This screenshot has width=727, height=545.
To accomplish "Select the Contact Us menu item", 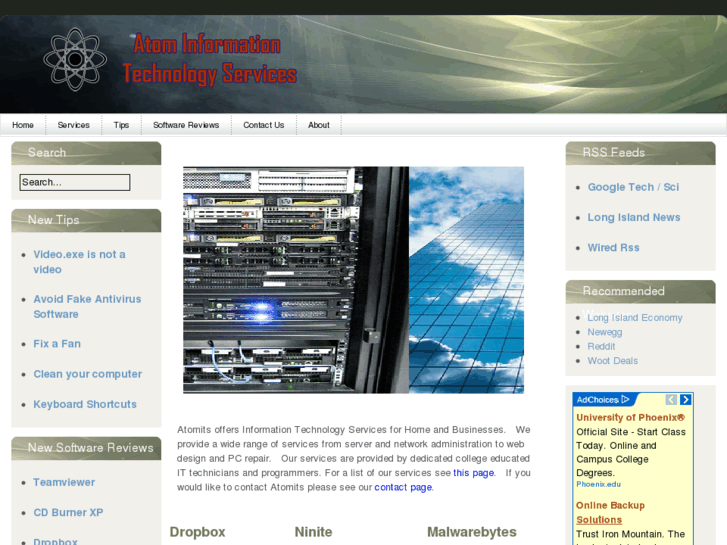I will click(264, 125).
